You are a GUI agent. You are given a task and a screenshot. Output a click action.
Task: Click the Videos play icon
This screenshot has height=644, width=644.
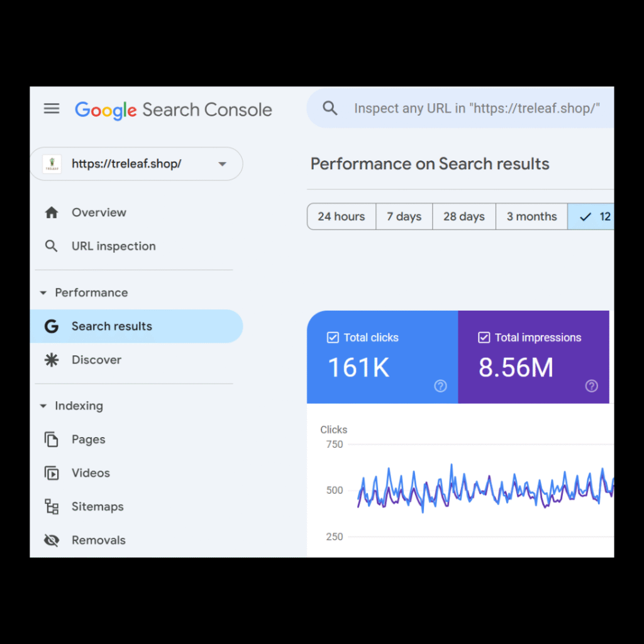coord(52,473)
